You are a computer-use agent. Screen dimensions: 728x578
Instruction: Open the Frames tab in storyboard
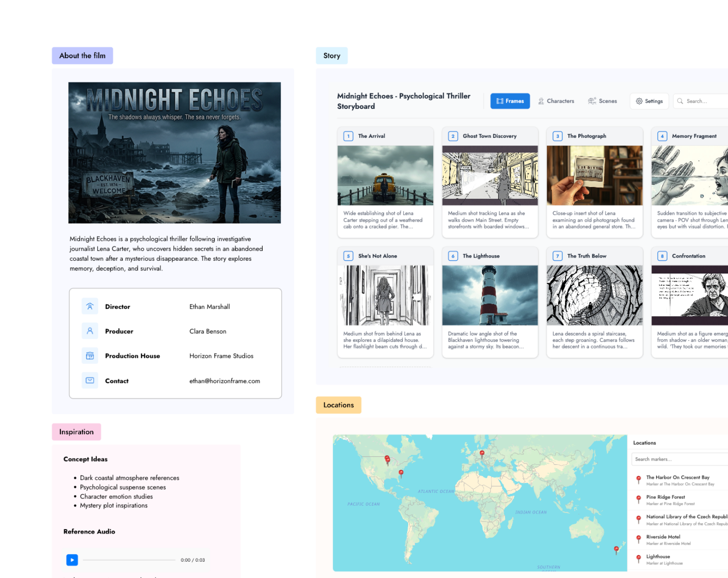tap(510, 101)
